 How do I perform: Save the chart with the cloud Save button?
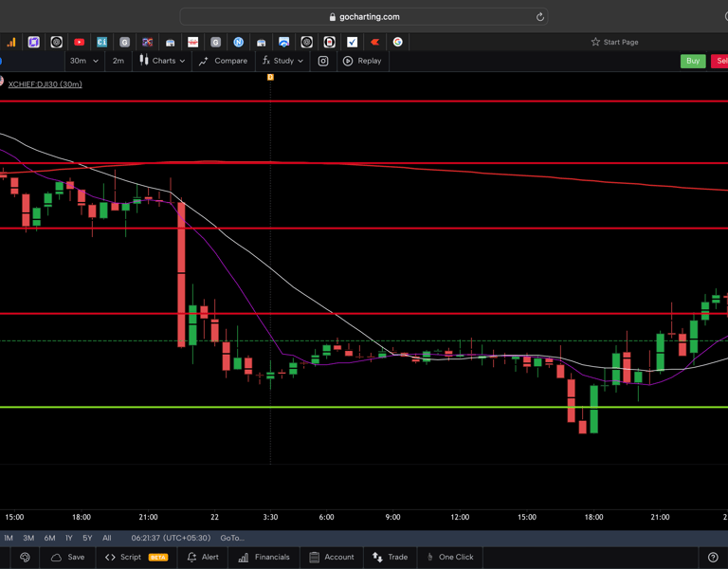click(68, 558)
